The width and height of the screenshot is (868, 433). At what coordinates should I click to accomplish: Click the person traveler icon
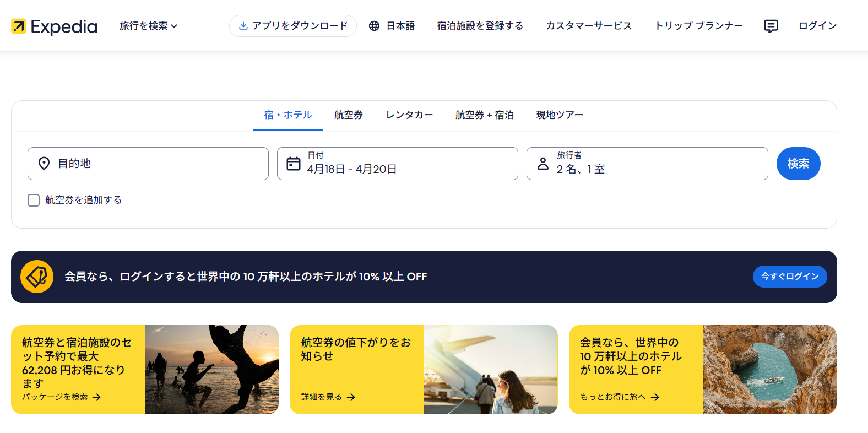[x=543, y=164]
